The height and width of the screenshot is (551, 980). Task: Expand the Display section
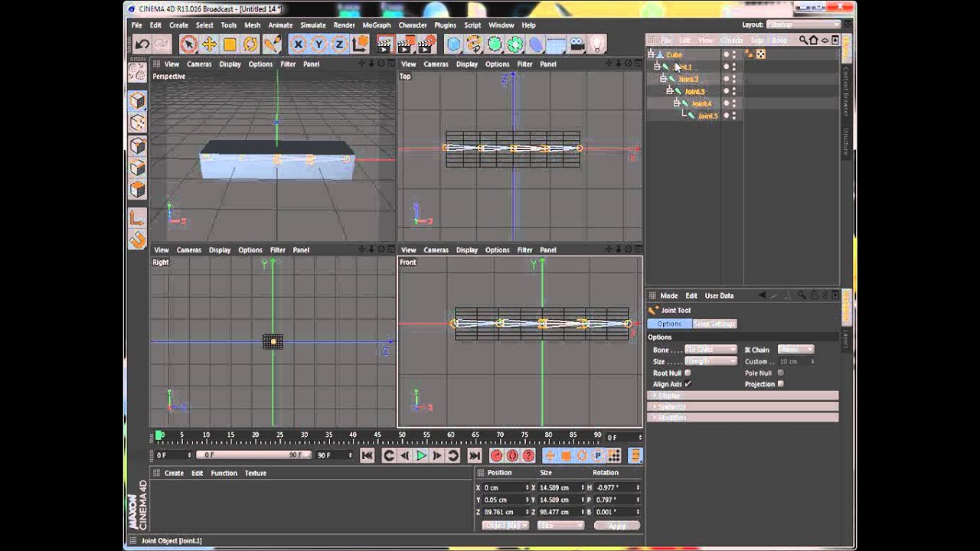(743, 396)
